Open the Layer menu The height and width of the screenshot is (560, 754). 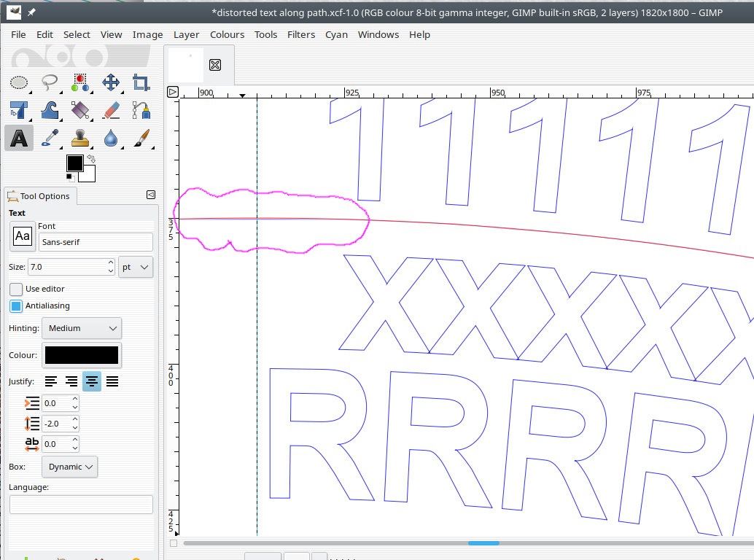[186, 34]
